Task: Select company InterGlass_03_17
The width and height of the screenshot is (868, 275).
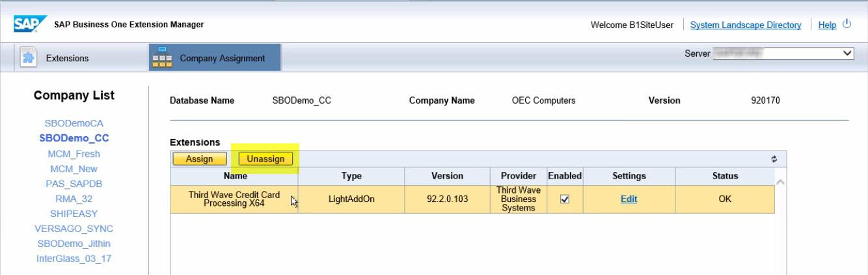Action: click(x=74, y=259)
